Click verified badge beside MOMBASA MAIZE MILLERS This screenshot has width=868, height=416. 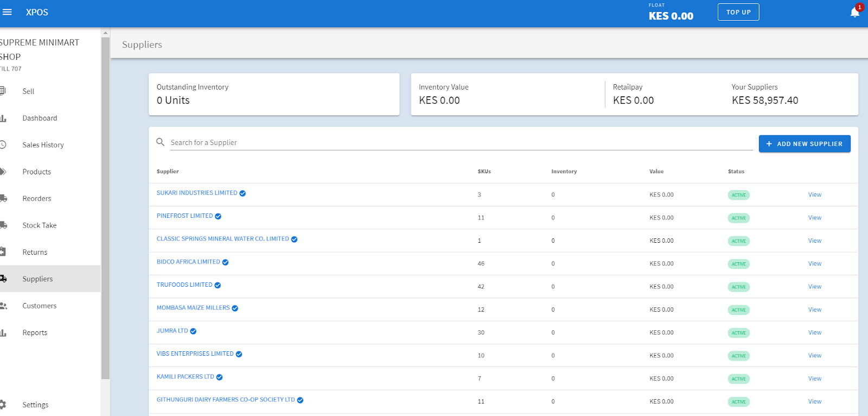pos(235,308)
